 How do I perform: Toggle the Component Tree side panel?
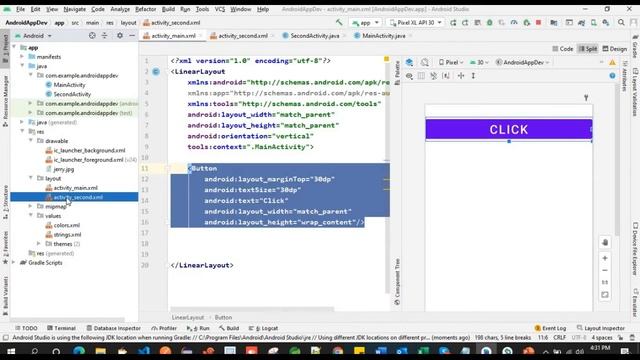point(398,282)
